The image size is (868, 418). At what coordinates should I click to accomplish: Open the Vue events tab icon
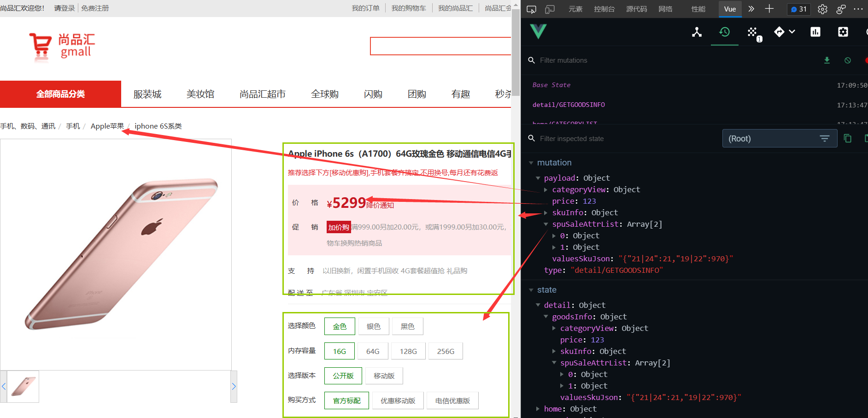(x=753, y=32)
